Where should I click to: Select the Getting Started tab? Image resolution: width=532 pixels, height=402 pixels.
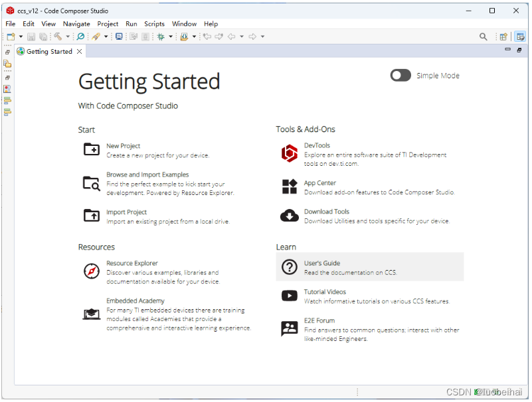click(50, 51)
